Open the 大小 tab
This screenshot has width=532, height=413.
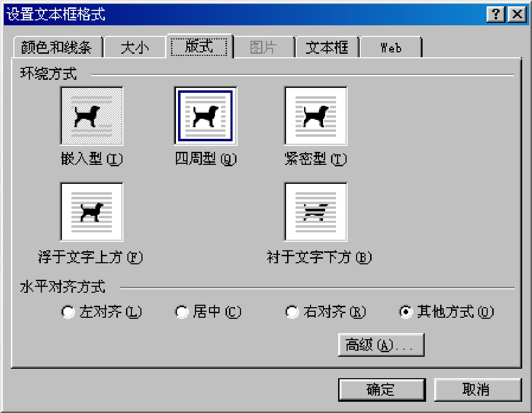click(x=135, y=47)
